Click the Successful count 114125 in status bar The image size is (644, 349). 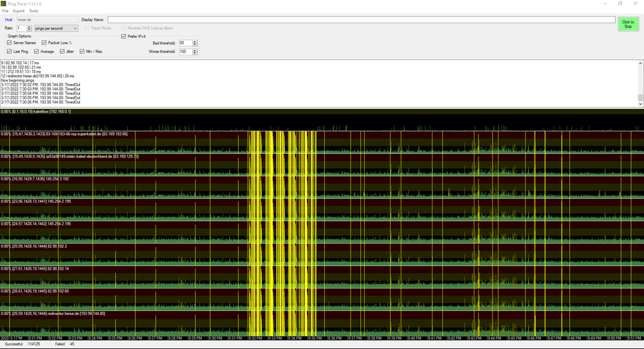point(34,344)
